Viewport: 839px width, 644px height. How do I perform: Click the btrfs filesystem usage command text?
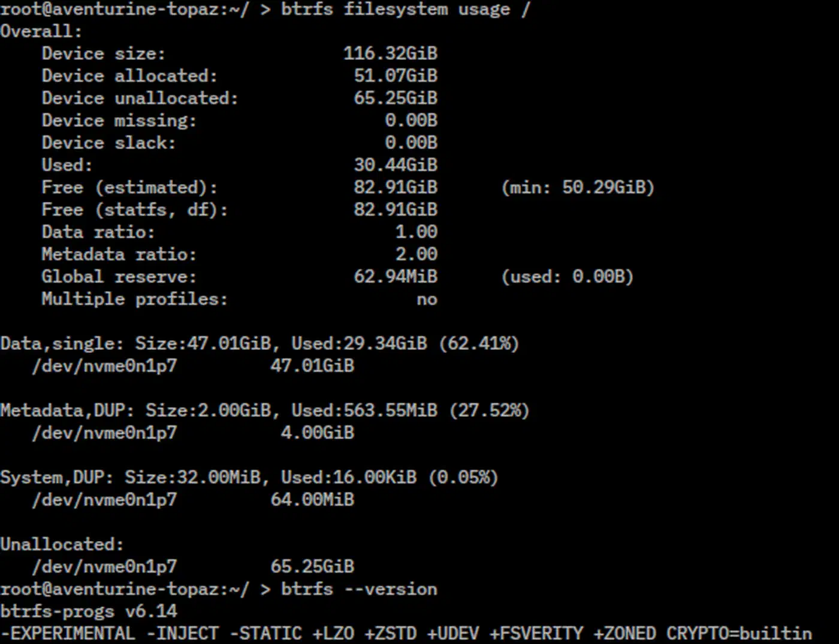point(406,10)
